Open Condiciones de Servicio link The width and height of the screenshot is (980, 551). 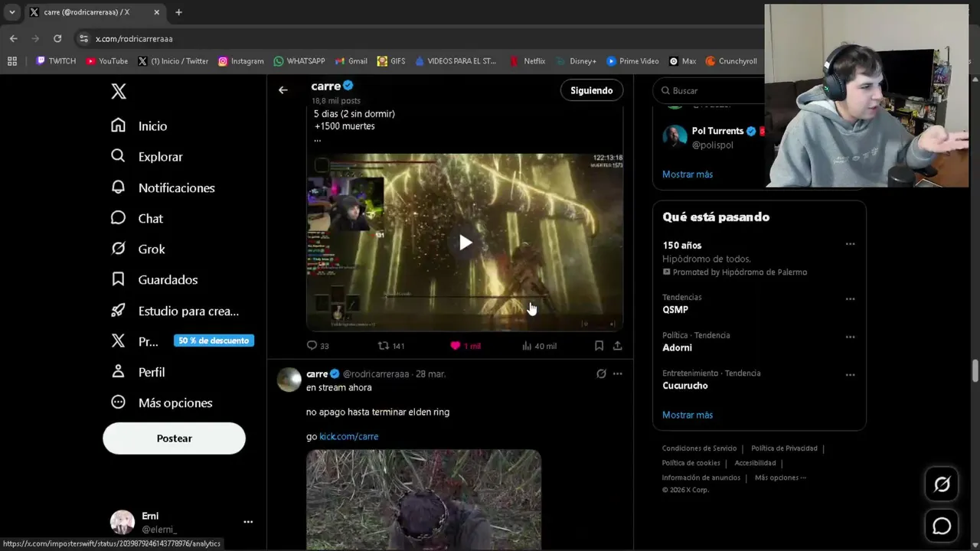699,448
